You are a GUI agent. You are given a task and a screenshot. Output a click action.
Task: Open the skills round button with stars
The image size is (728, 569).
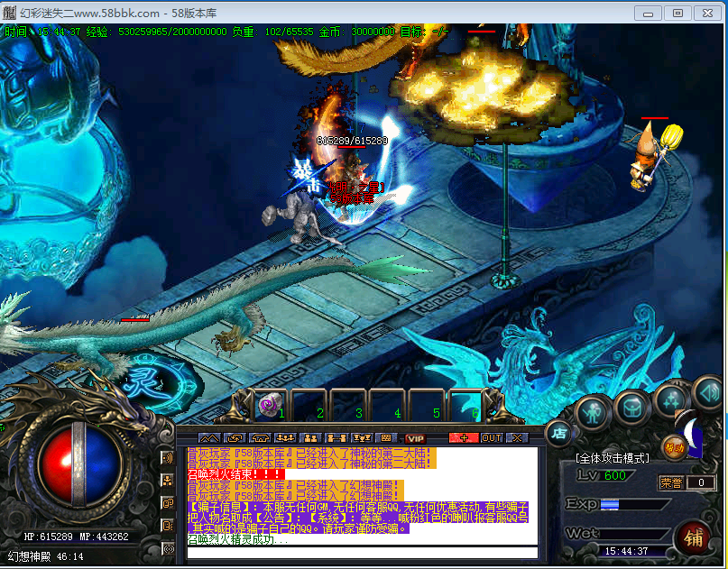671,400
